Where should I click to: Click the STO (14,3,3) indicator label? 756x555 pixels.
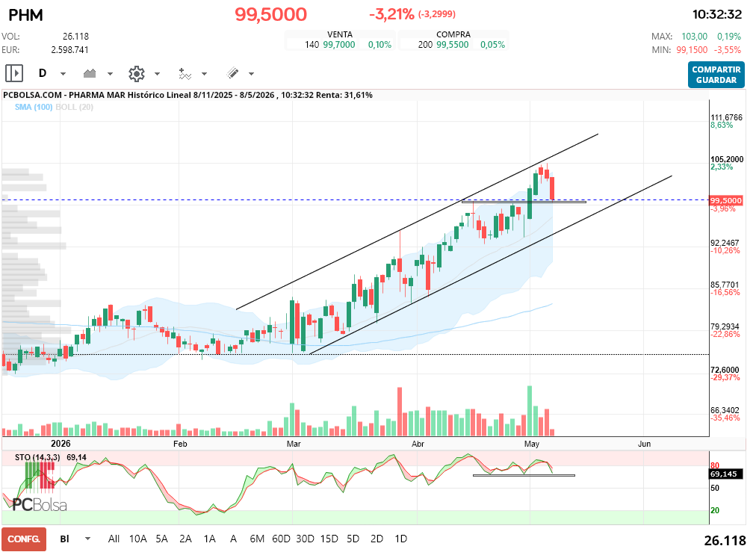37,457
